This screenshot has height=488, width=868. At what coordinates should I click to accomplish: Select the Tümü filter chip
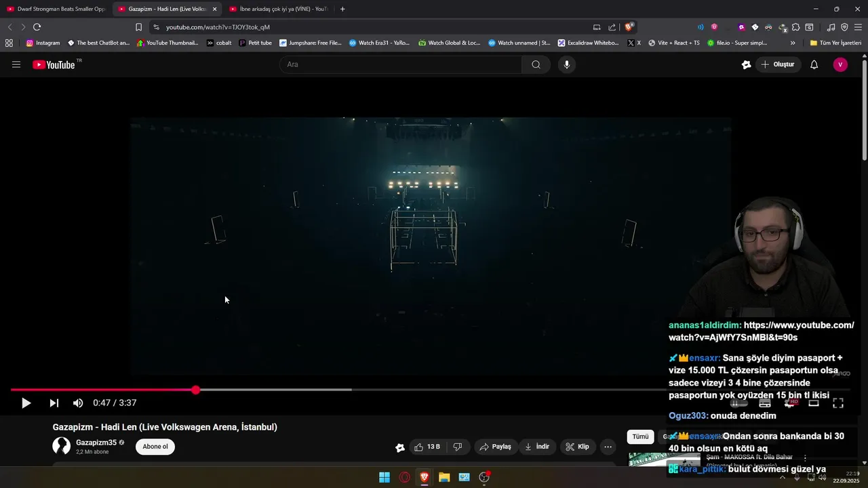pyautogui.click(x=641, y=436)
